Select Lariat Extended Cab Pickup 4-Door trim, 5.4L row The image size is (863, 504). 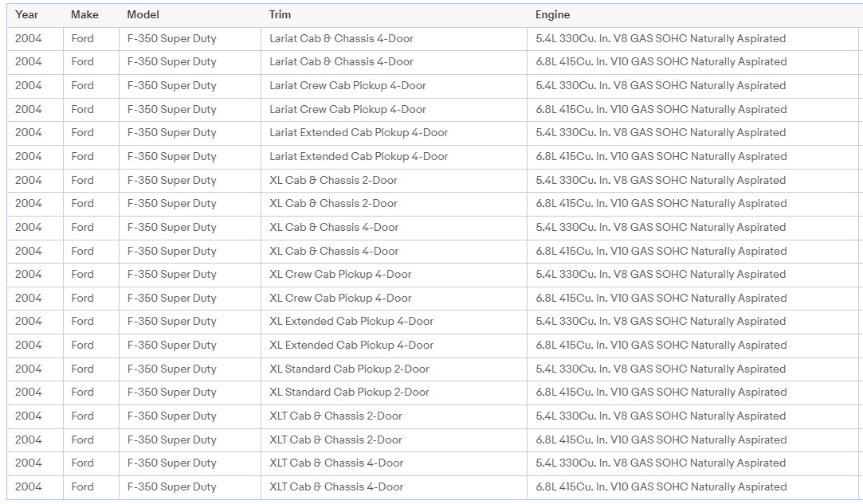pos(359,133)
